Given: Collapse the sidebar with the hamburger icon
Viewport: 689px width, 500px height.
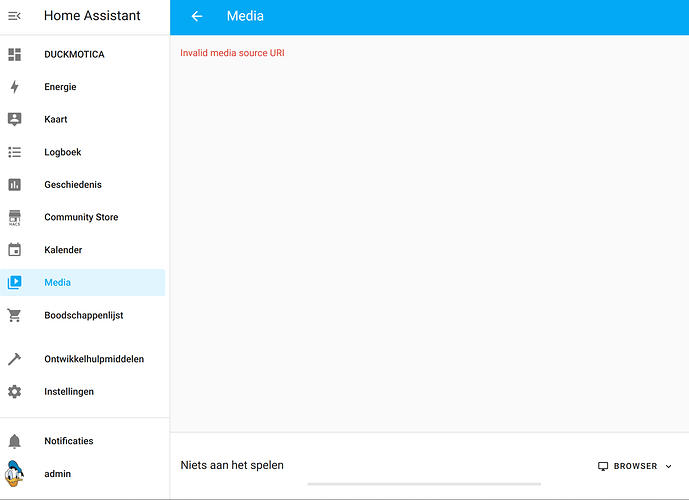Looking at the screenshot, I should tap(15, 16).
